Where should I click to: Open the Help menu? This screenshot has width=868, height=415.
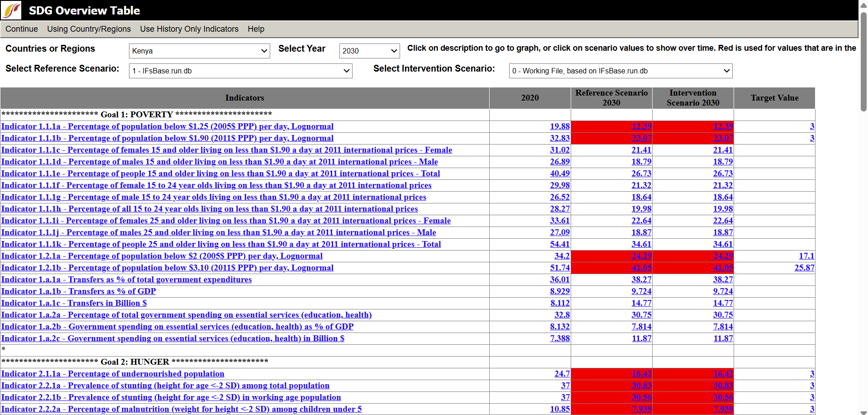(x=256, y=29)
